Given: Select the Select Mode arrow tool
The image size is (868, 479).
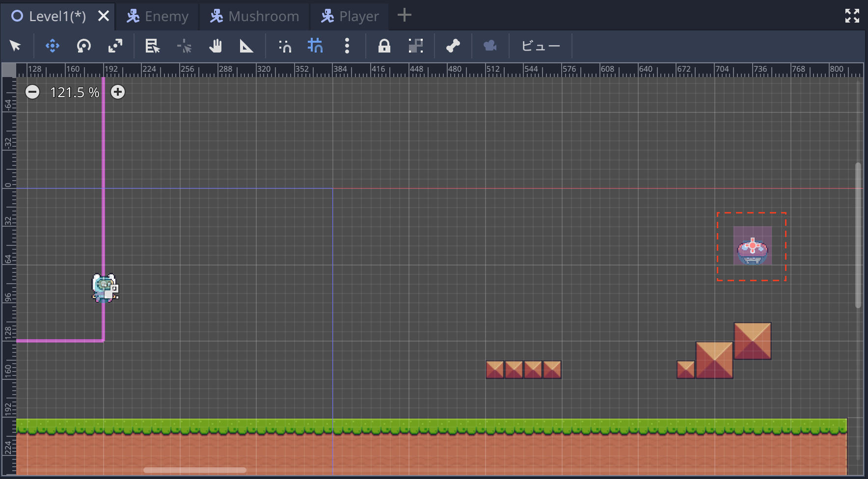Looking at the screenshot, I should (x=15, y=46).
